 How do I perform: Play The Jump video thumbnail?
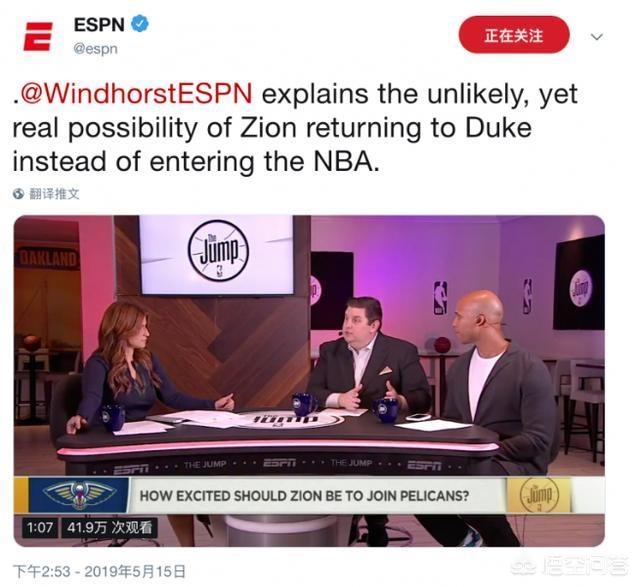(309, 380)
